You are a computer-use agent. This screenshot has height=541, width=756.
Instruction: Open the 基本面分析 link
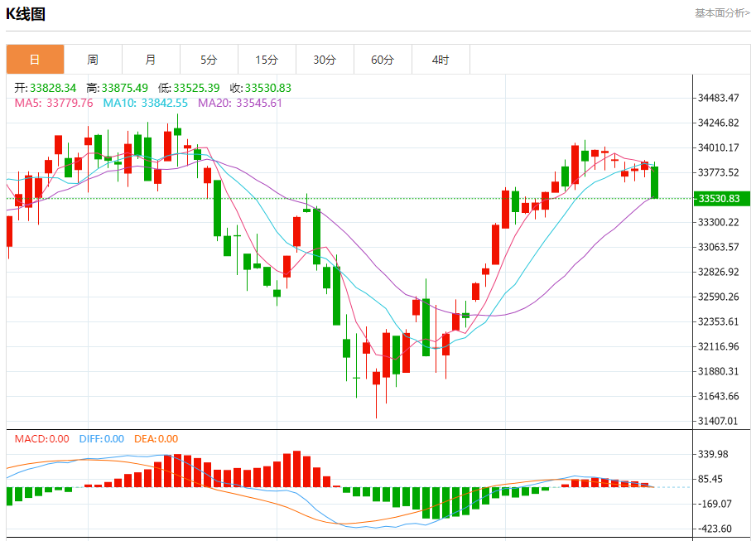tap(722, 13)
